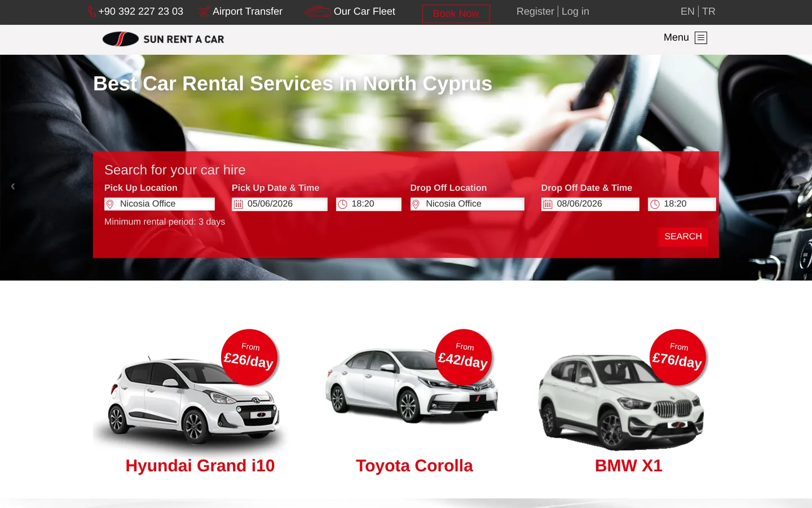Click the £42/day price badge
Viewport: 812px width, 508px height.
(464, 357)
